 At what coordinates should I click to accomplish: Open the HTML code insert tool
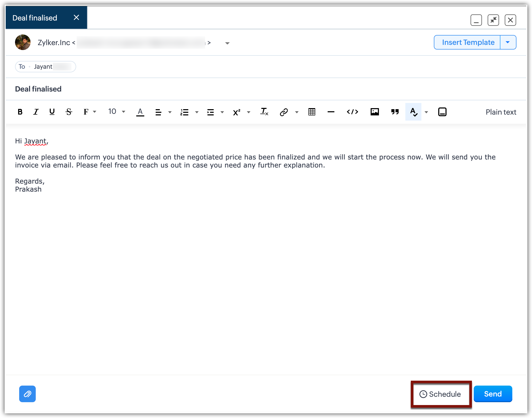coord(352,112)
